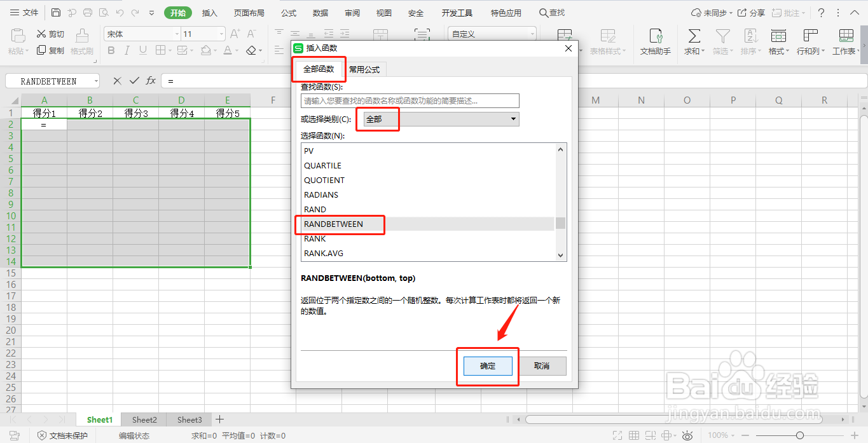Click the 取消 button
Viewport: 868px width, 443px height.
(x=544, y=365)
